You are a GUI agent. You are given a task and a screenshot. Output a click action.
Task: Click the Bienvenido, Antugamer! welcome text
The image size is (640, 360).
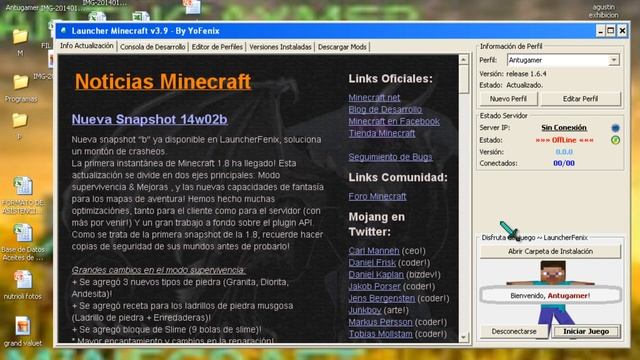(x=550, y=296)
